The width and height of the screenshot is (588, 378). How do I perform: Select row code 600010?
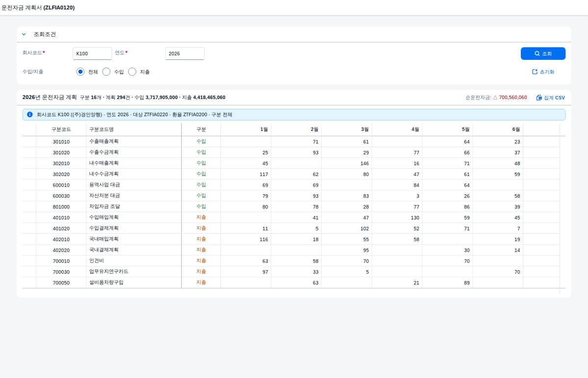(x=61, y=185)
